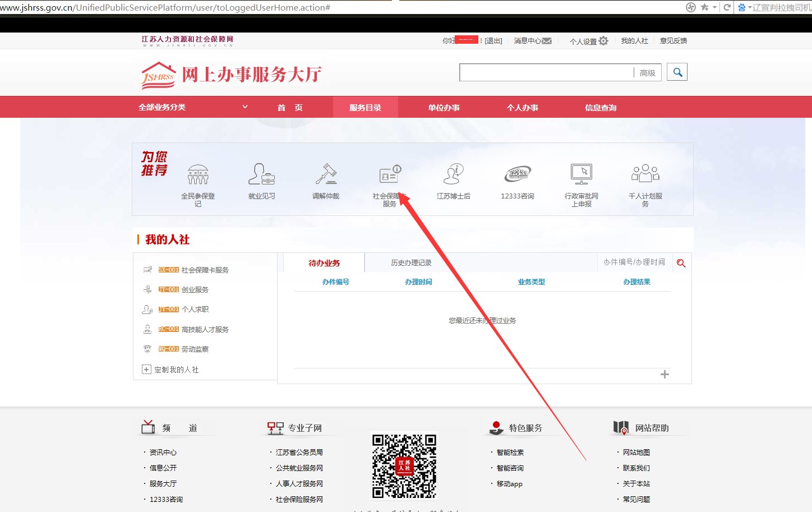Click the 江苏人社 QR code image
The height and width of the screenshot is (512, 812).
click(404, 467)
